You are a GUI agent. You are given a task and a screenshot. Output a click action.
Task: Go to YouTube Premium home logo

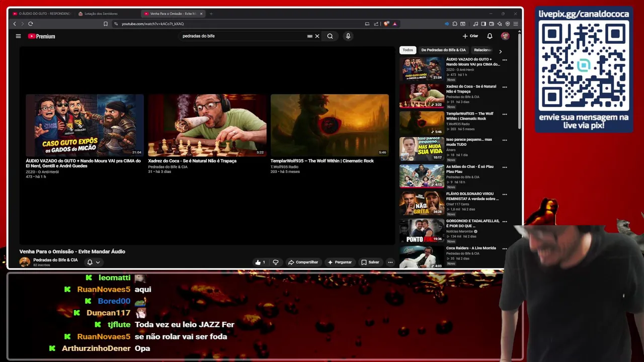pos(42,36)
